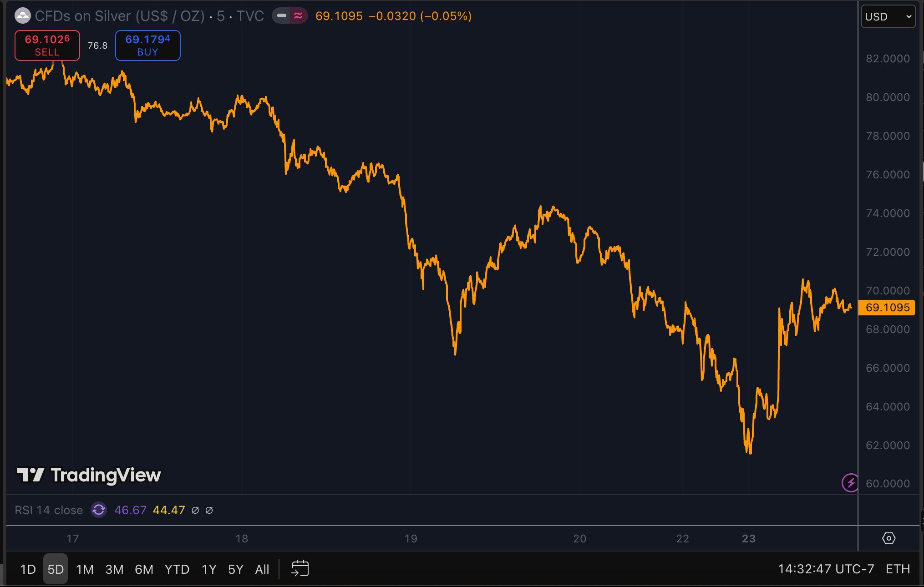Screen dimensions: 924x587
Task: Click the RSI indicator refresh icon
Action: [99, 510]
